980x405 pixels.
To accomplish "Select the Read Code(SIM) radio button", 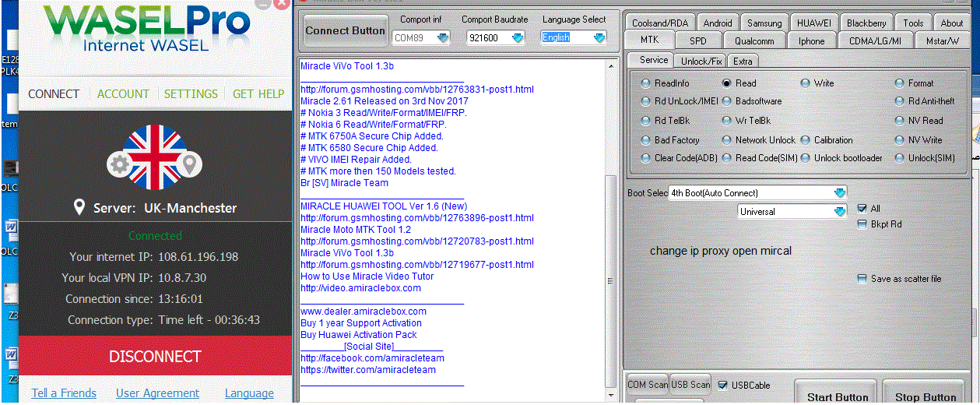I will 727,158.
